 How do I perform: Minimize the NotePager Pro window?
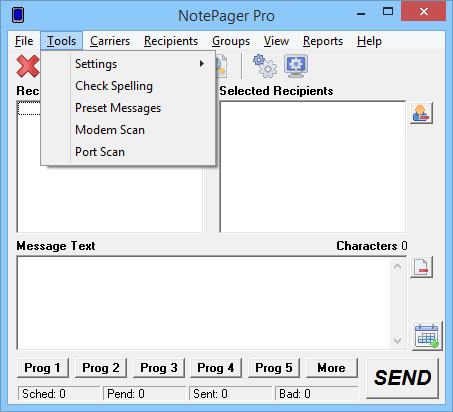click(x=361, y=13)
